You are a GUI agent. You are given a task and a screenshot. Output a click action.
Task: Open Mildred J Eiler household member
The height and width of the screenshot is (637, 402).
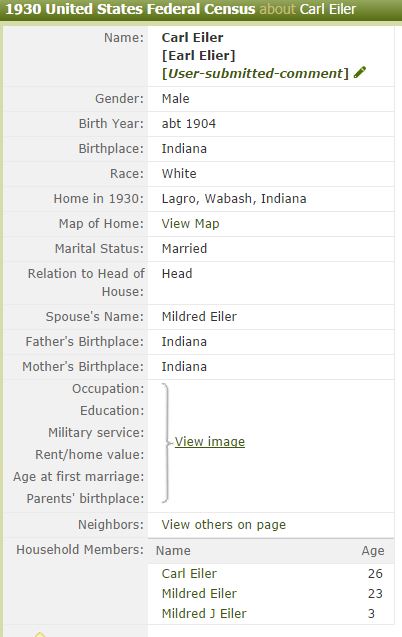(204, 613)
